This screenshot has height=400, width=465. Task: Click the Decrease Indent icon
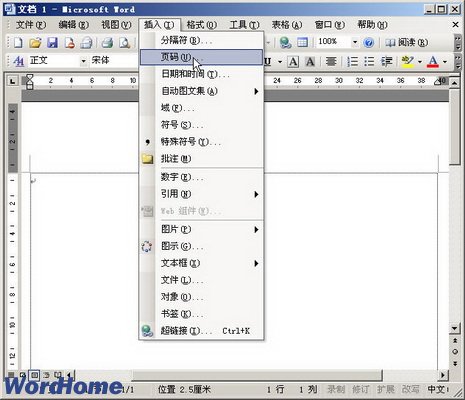coord(387,61)
